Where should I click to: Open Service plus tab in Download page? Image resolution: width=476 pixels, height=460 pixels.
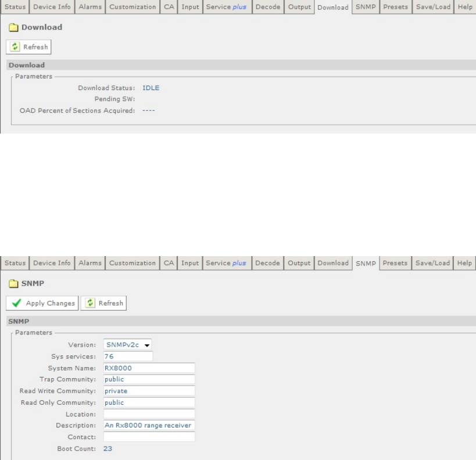(x=227, y=6)
